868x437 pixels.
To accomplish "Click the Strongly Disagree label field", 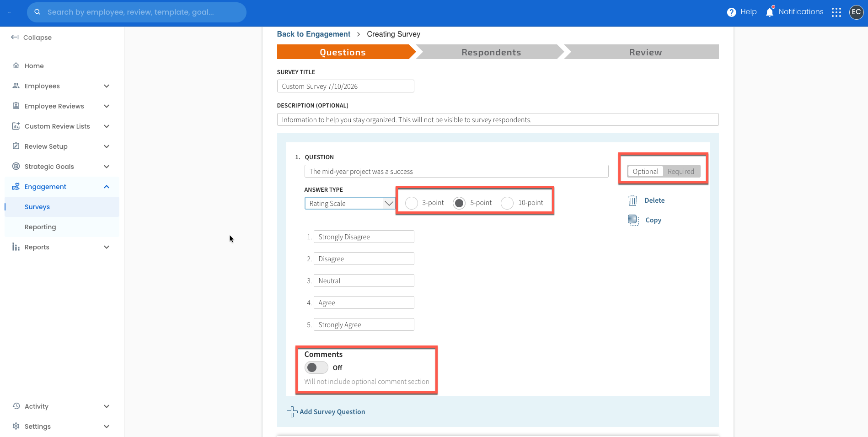I will (364, 237).
